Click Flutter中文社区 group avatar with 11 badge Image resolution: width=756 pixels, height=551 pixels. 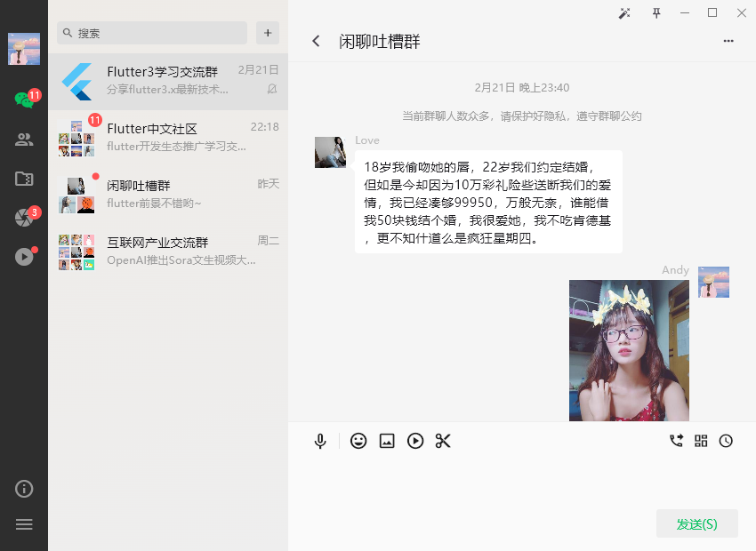click(x=76, y=139)
